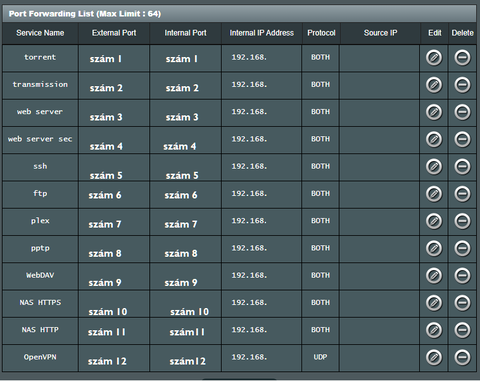
Task: Click the internal IP cell for WebDAV
Action: click(x=261, y=276)
